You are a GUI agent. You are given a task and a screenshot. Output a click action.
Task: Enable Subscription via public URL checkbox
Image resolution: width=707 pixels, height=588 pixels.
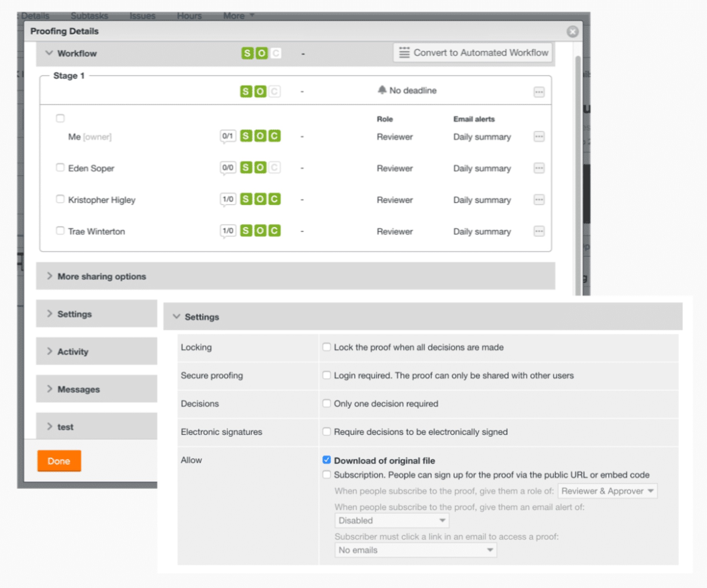pyautogui.click(x=326, y=474)
